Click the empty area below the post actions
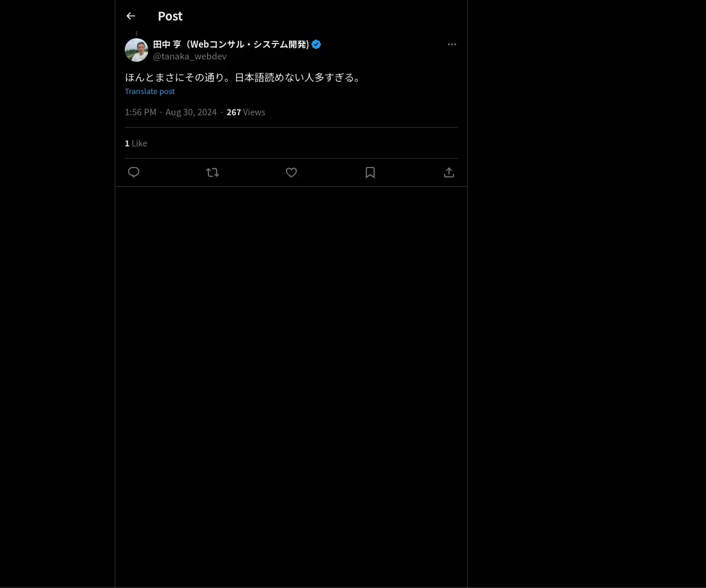Image resolution: width=706 pixels, height=588 pixels. click(291, 387)
